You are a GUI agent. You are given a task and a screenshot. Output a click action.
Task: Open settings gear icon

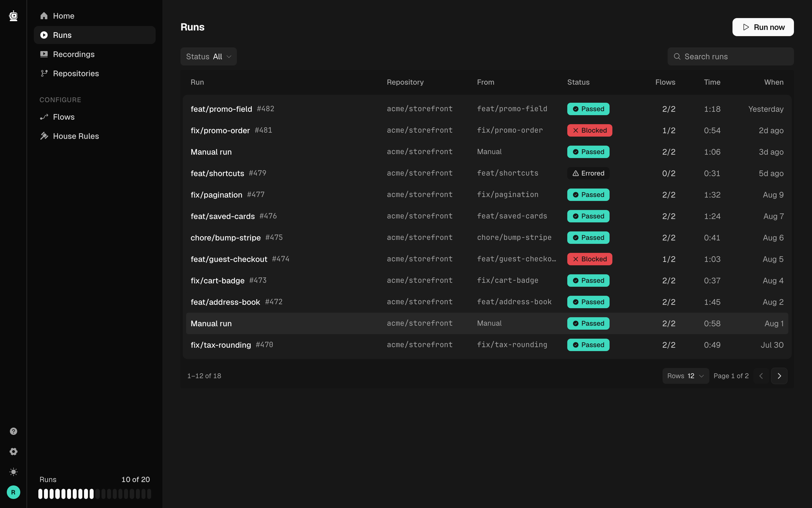pos(14,452)
